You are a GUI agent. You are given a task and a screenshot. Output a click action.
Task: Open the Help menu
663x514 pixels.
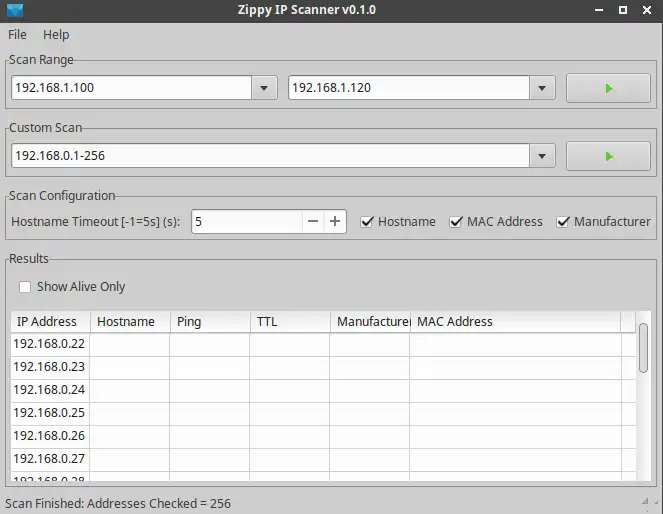56,35
